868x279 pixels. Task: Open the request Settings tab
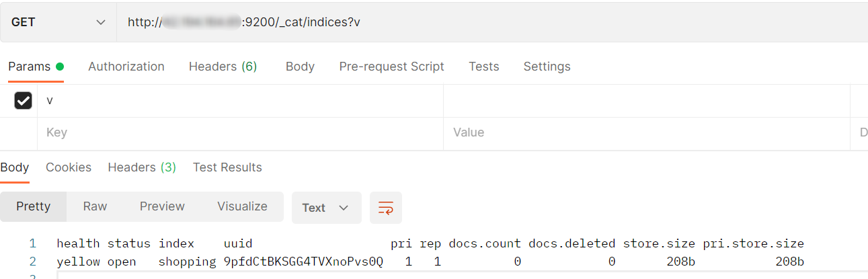coord(547,67)
